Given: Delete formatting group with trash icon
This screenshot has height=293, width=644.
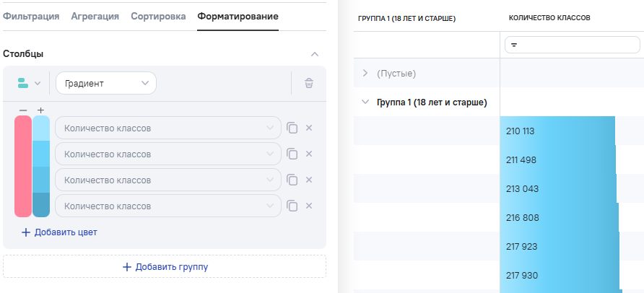Looking at the screenshot, I should 309,83.
